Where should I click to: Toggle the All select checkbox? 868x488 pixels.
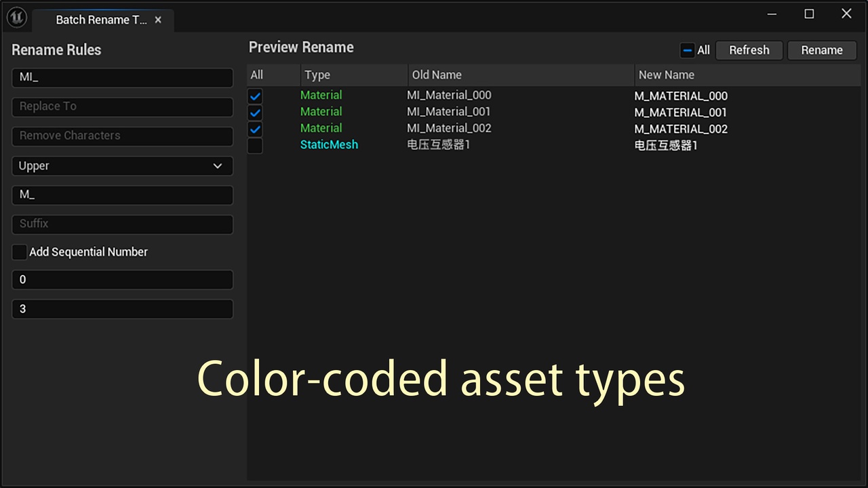(x=688, y=50)
